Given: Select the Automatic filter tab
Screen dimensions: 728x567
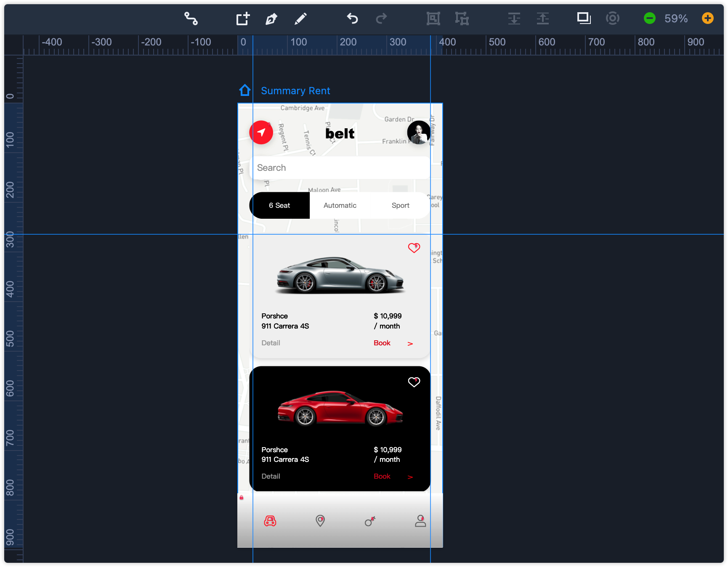Looking at the screenshot, I should point(340,205).
